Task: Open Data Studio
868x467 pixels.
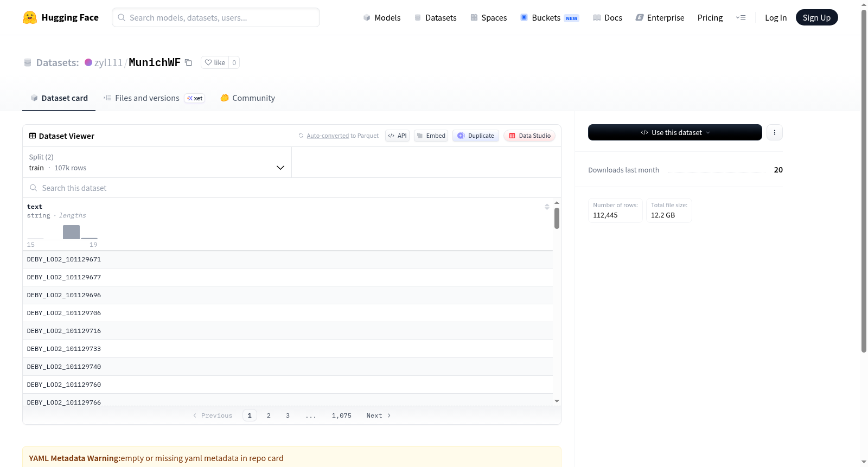Action: tap(529, 136)
